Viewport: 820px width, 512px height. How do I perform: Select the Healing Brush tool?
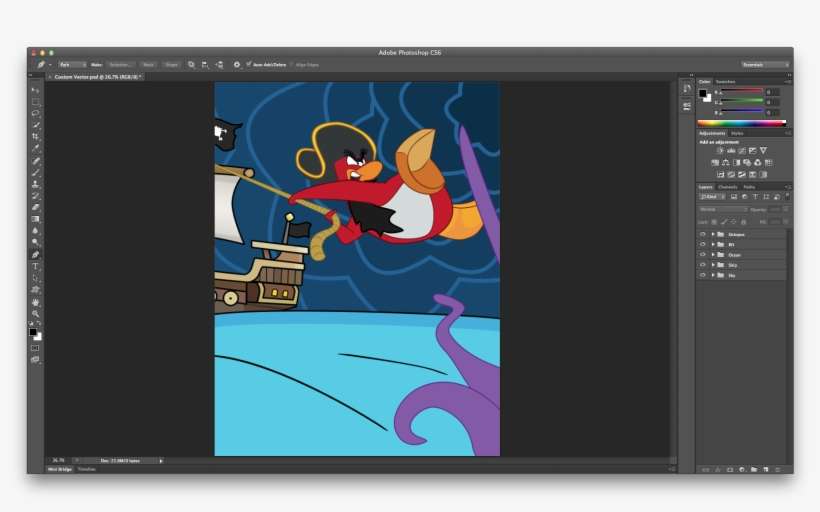[x=35, y=161]
